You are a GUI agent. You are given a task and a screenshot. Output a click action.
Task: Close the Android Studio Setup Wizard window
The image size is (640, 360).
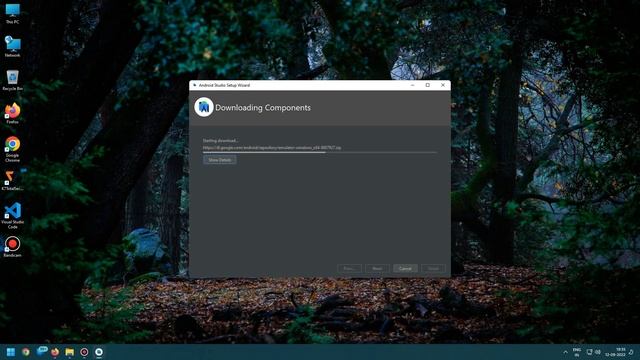[443, 85]
